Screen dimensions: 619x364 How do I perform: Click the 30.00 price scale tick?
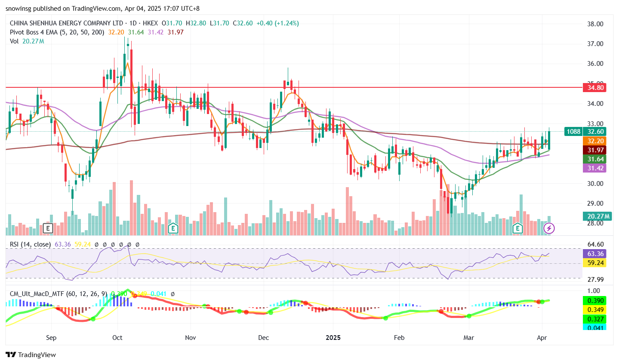click(x=595, y=183)
